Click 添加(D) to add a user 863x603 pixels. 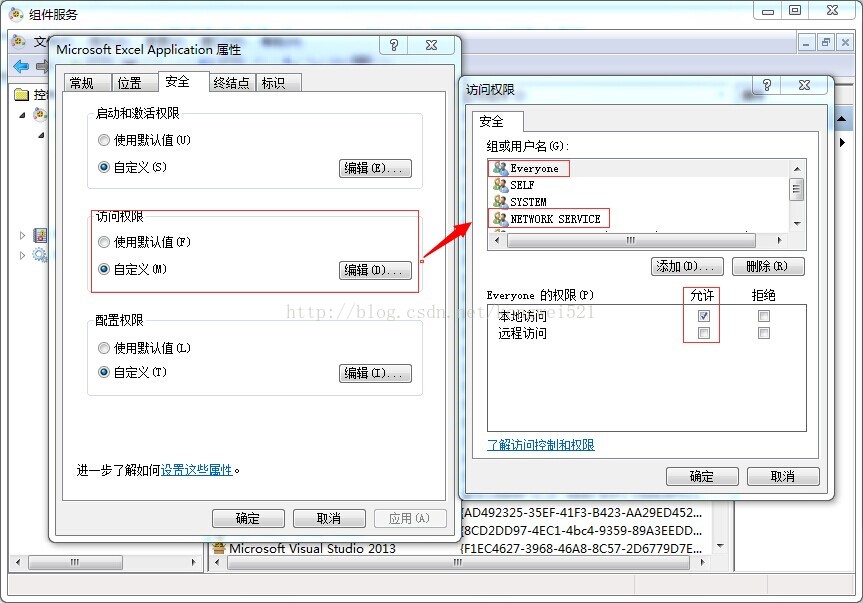(x=687, y=266)
